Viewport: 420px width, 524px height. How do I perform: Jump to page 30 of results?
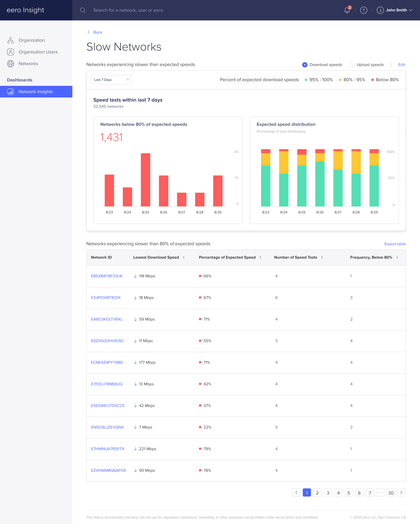(391, 493)
